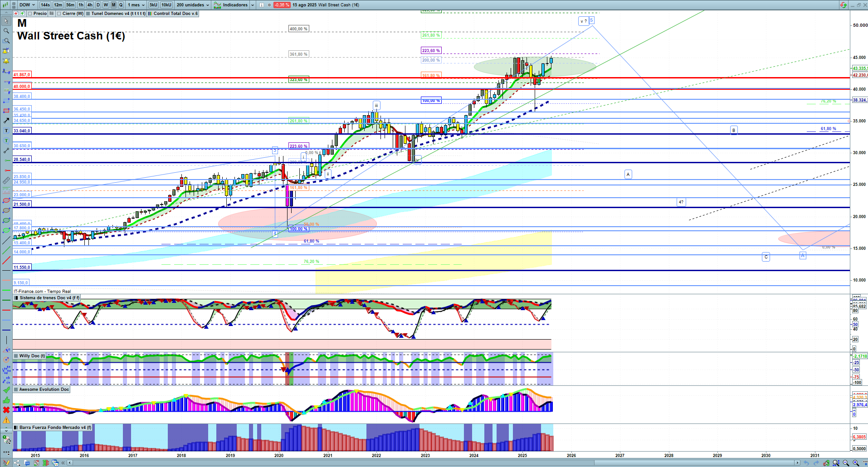
Task: Click the scrollbar left arrow
Action: 69,463
